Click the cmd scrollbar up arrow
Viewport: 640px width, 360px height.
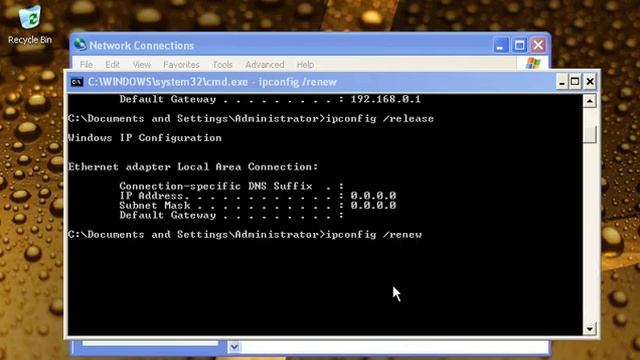click(x=589, y=100)
